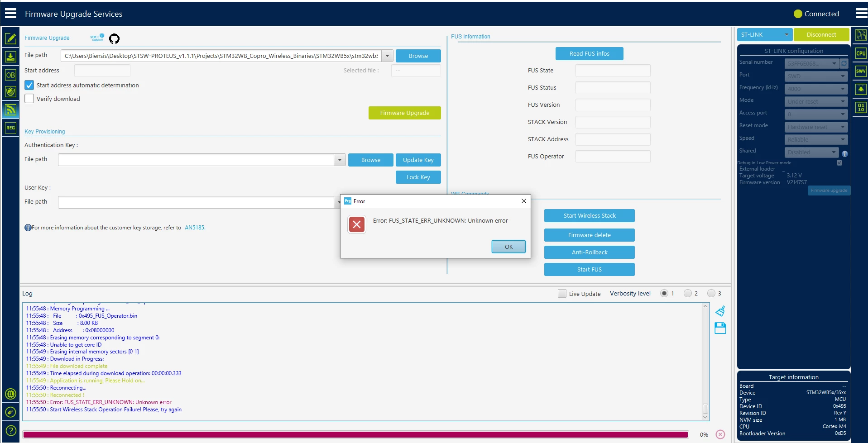Open the CPU panel icon

click(861, 53)
